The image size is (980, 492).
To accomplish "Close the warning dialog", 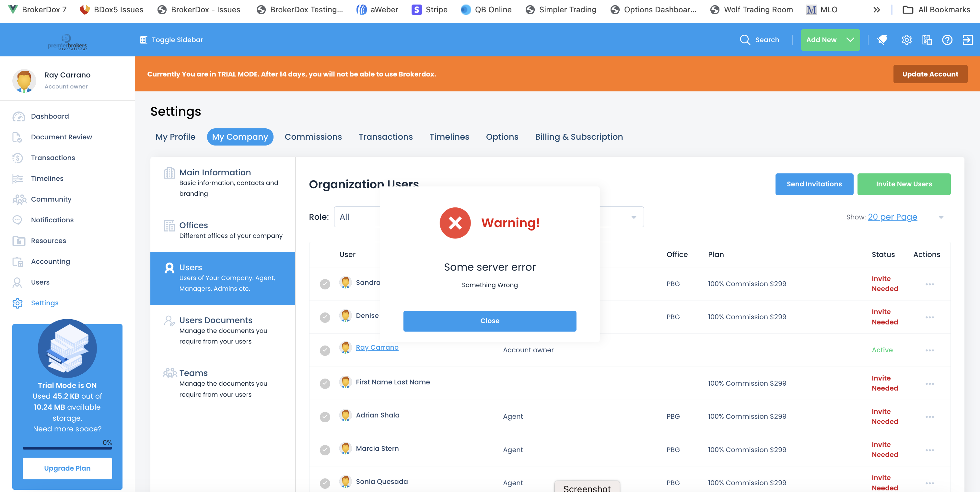I will (490, 321).
